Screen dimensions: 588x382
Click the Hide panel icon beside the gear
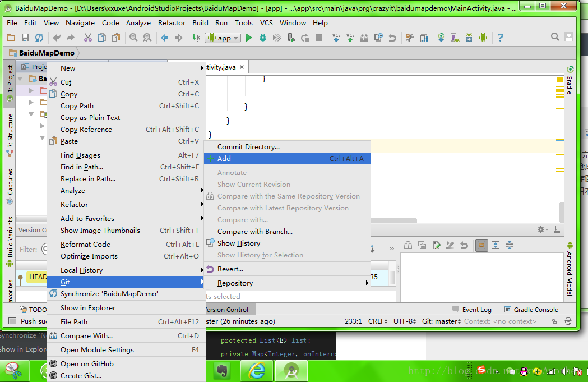pos(557,229)
